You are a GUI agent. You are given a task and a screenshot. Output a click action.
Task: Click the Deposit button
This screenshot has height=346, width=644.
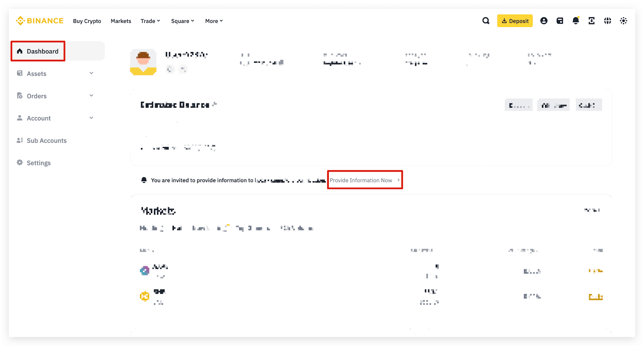tap(515, 21)
